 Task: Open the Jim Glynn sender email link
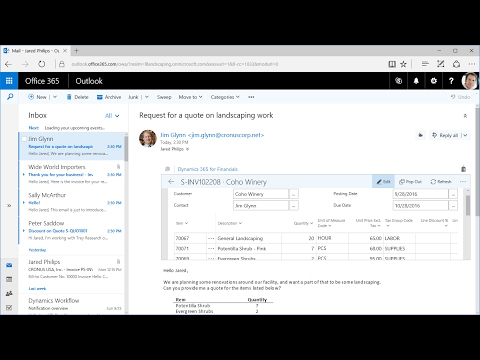[x=212, y=135]
